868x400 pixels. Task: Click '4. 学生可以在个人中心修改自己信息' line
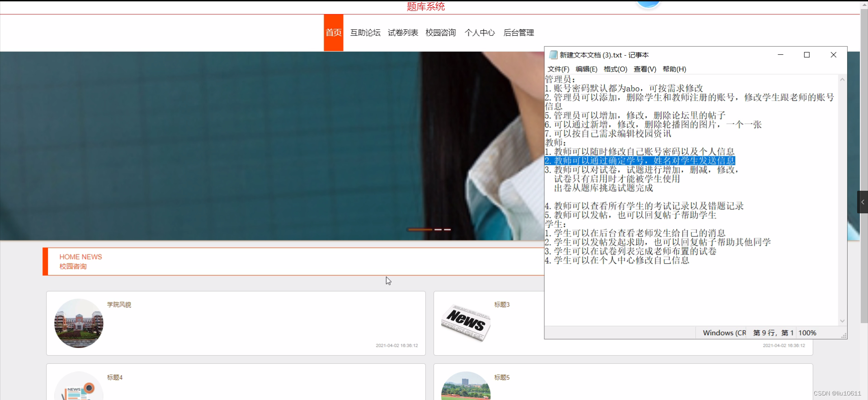(617, 260)
